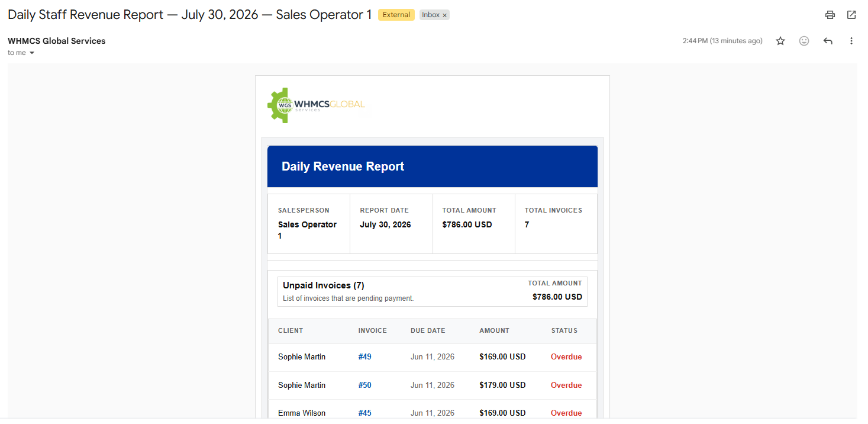Click the STATUS column header
The width and height of the screenshot is (868, 424).
coord(564,330)
